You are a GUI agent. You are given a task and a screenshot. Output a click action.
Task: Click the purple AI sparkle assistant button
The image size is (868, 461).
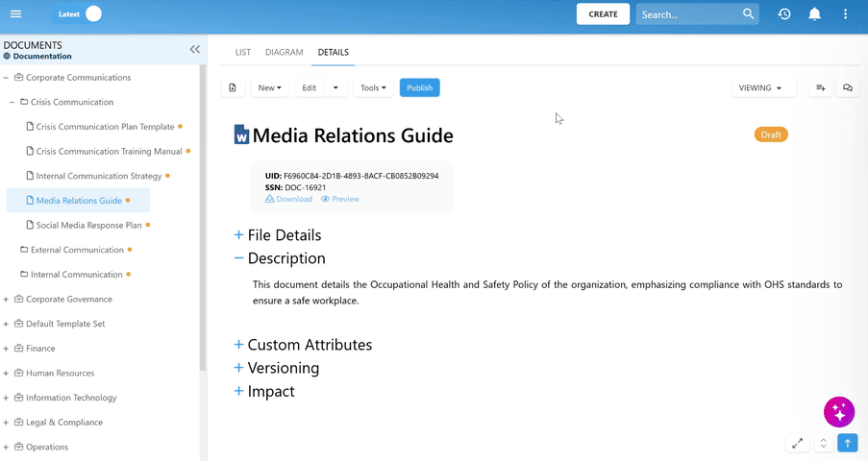838,412
